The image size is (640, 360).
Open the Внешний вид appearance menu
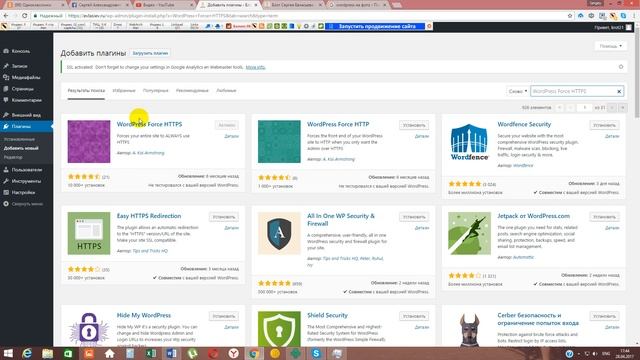[26, 115]
